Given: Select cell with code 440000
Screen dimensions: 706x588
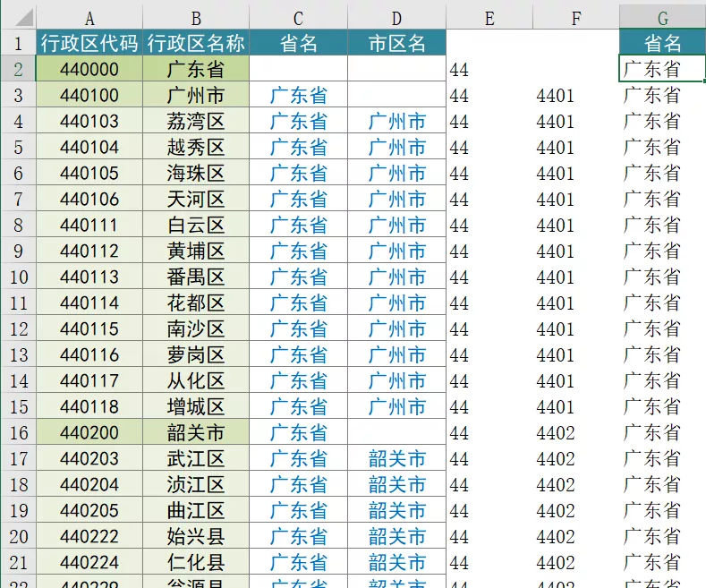Looking at the screenshot, I should tap(89, 69).
